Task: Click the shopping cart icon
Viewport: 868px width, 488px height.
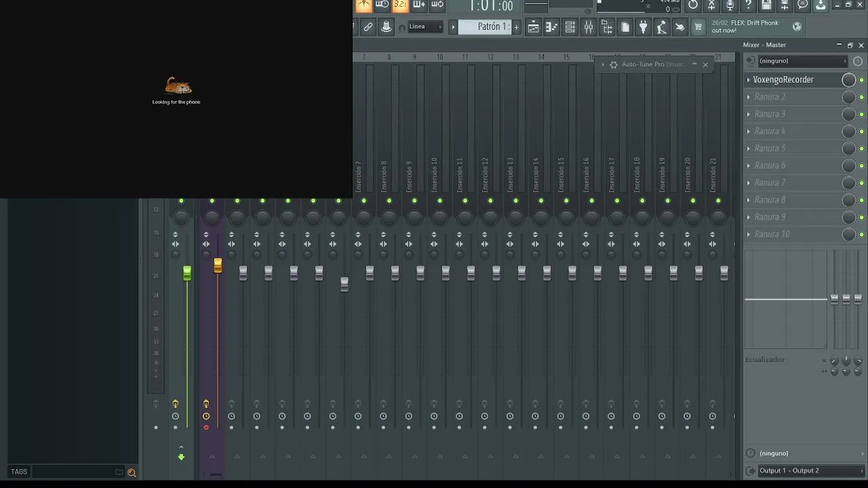Action: 698,27
